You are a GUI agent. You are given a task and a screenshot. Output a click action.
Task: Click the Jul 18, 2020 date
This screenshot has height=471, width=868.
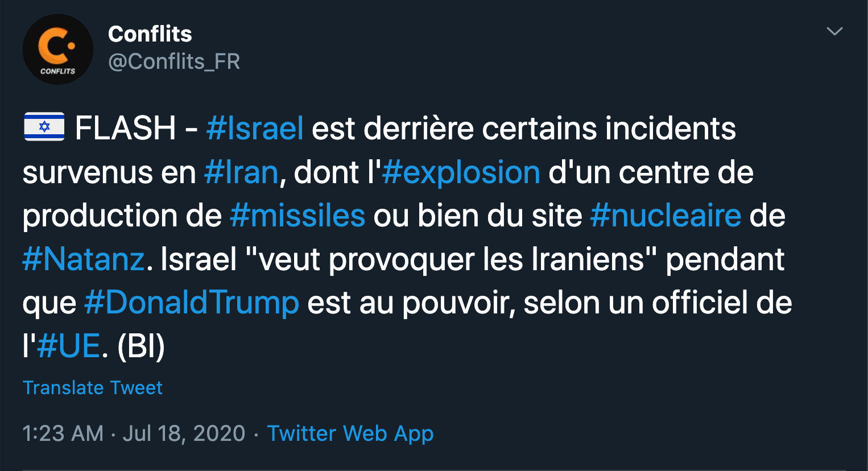184,433
